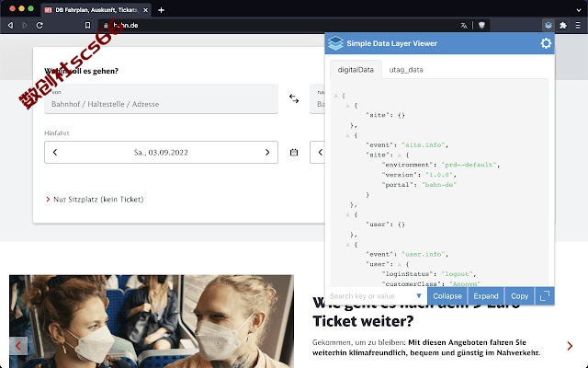Swap origin and destination with the arrows icon
Image resolution: width=588 pixels, height=368 pixels.
pos(294,98)
